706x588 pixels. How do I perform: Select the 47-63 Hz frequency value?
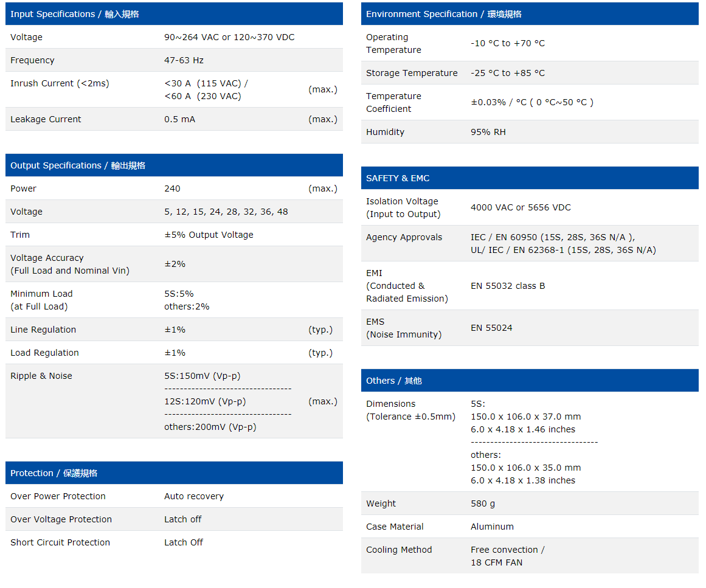pyautogui.click(x=184, y=60)
